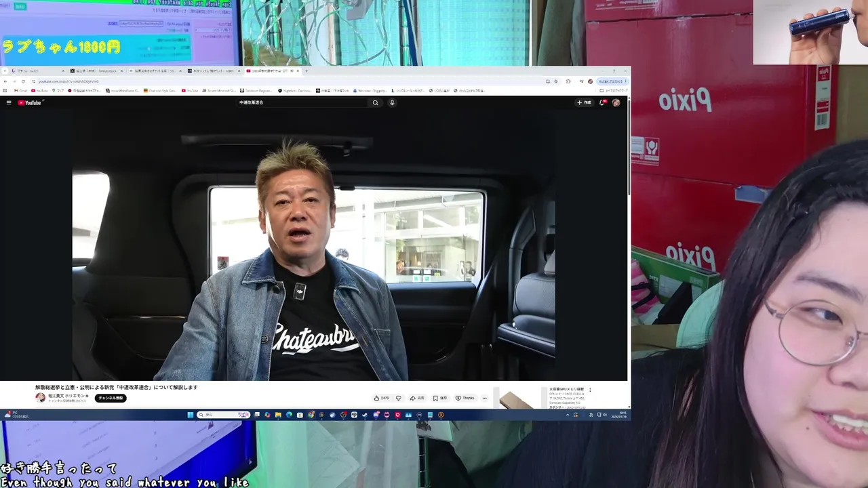Open the more actions ellipsis below video

484,398
